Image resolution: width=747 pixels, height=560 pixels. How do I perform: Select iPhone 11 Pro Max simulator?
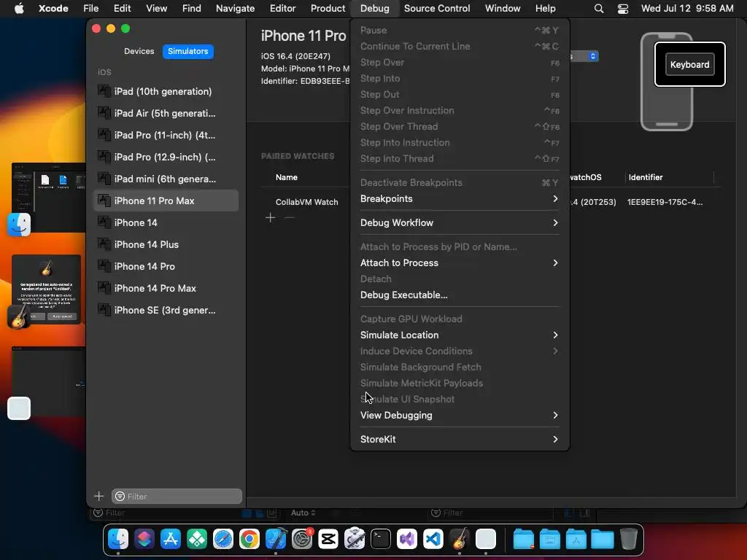click(166, 201)
